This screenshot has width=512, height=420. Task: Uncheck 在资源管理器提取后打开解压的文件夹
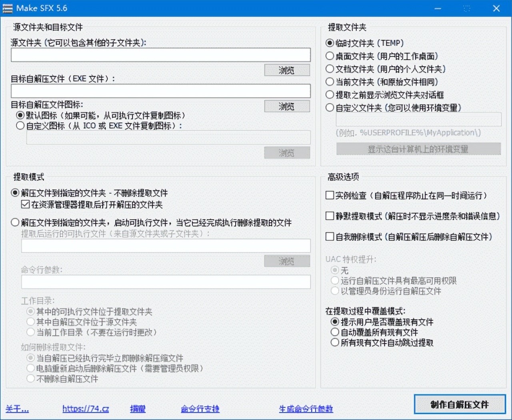26,205
